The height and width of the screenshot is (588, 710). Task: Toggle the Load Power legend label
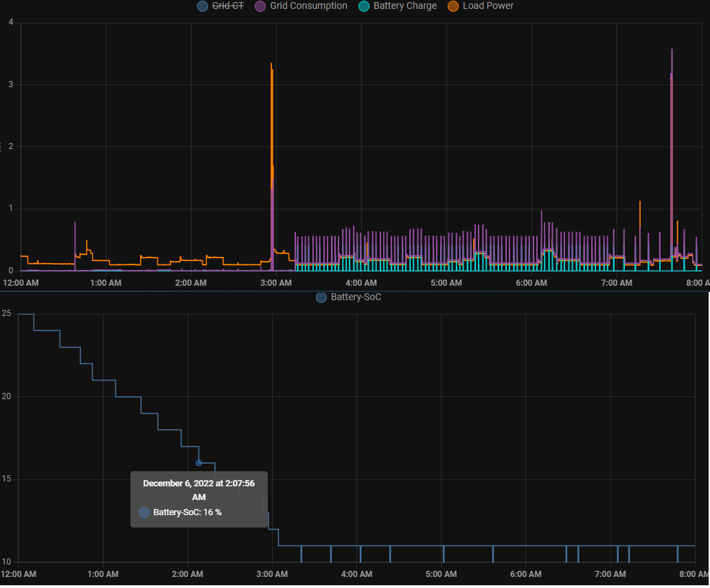(488, 6)
